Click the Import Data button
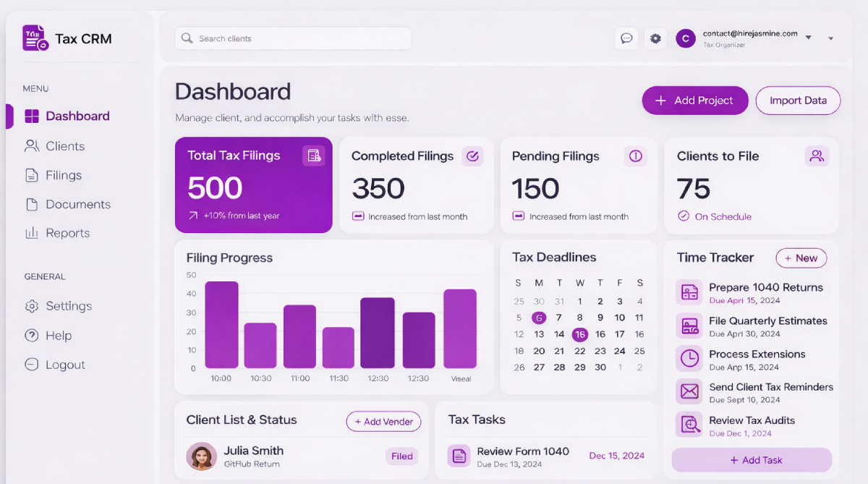Screen dimensions: 868x484 (x=798, y=101)
